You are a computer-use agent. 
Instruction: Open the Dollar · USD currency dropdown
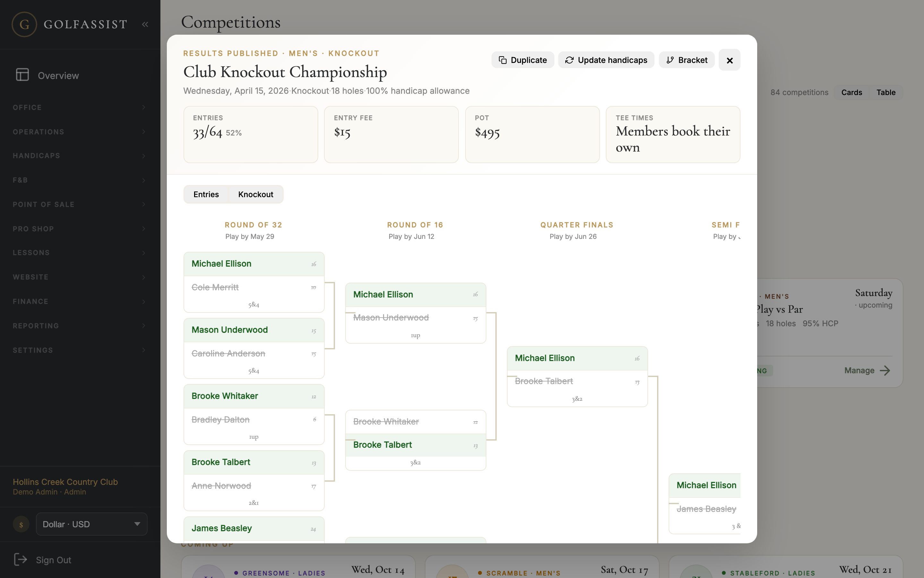pyautogui.click(x=92, y=524)
